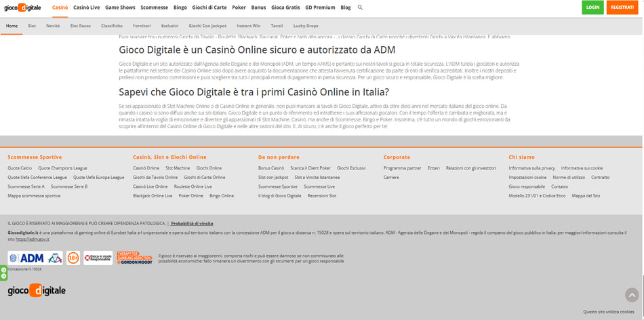
Task: Open the Slot Races sub-tab
Action: [x=81, y=26]
